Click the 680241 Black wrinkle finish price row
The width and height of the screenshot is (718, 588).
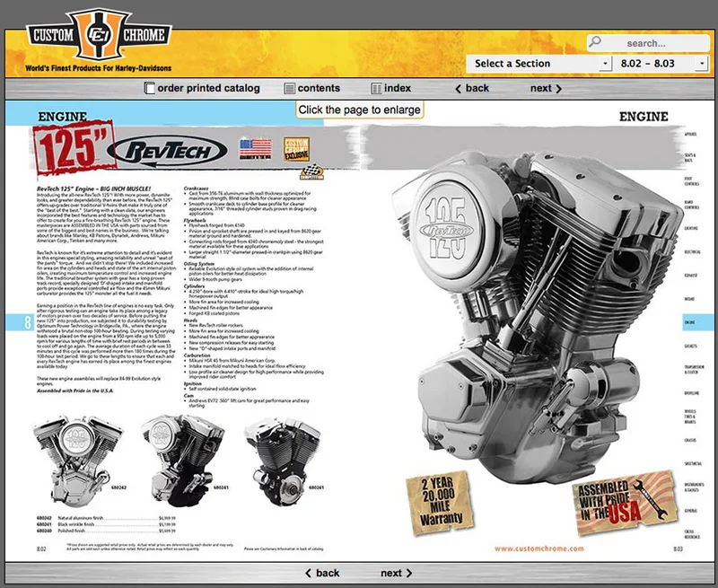106,524
